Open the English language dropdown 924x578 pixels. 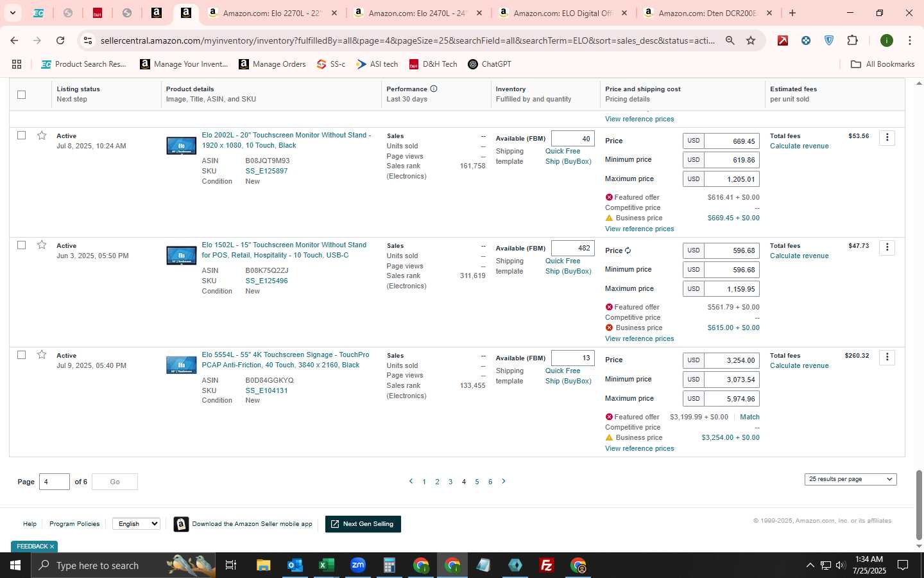(136, 523)
